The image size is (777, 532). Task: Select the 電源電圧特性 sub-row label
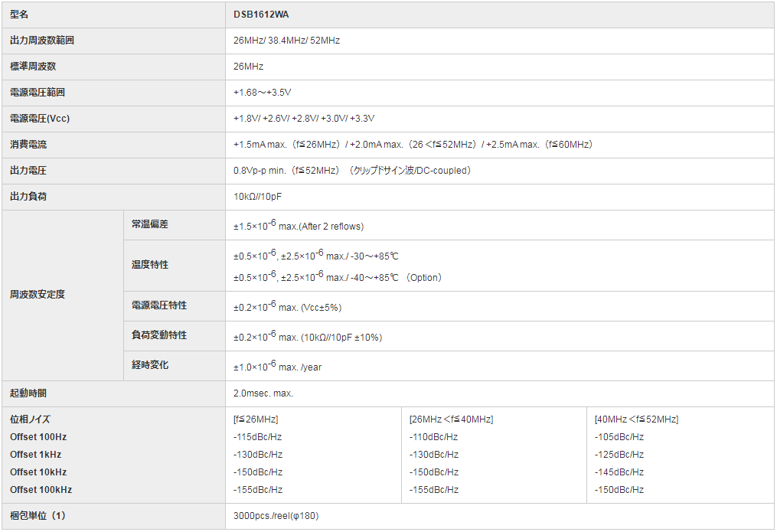pyautogui.click(x=158, y=305)
